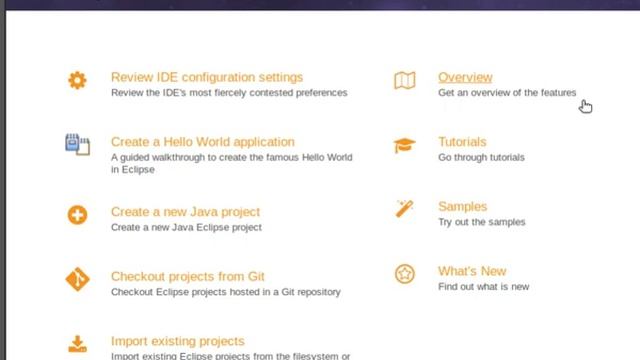The width and height of the screenshot is (640, 360).
Task: Open the Overview link
Action: [465, 77]
